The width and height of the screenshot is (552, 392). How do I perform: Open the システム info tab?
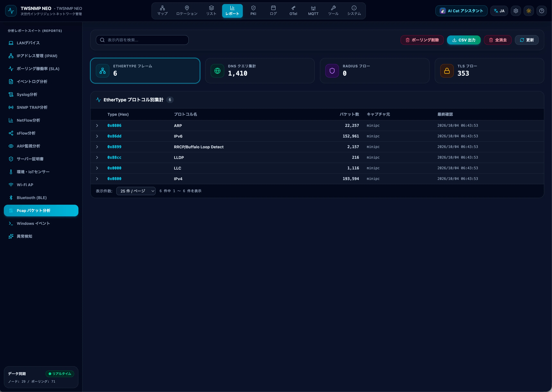354,11
